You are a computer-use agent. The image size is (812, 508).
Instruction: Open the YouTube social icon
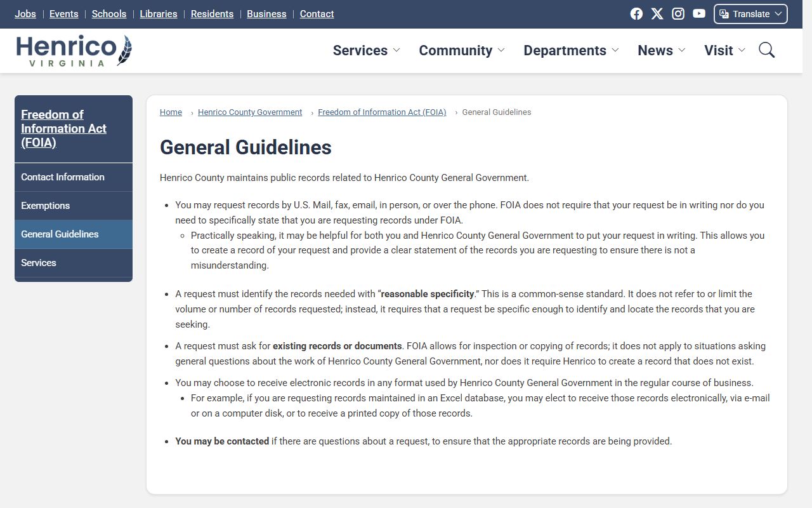click(699, 14)
